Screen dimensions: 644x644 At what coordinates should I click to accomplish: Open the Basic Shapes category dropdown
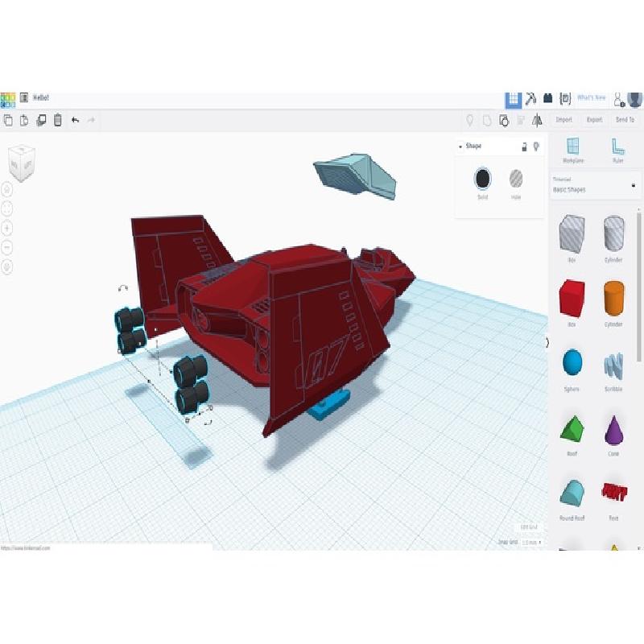point(594,185)
